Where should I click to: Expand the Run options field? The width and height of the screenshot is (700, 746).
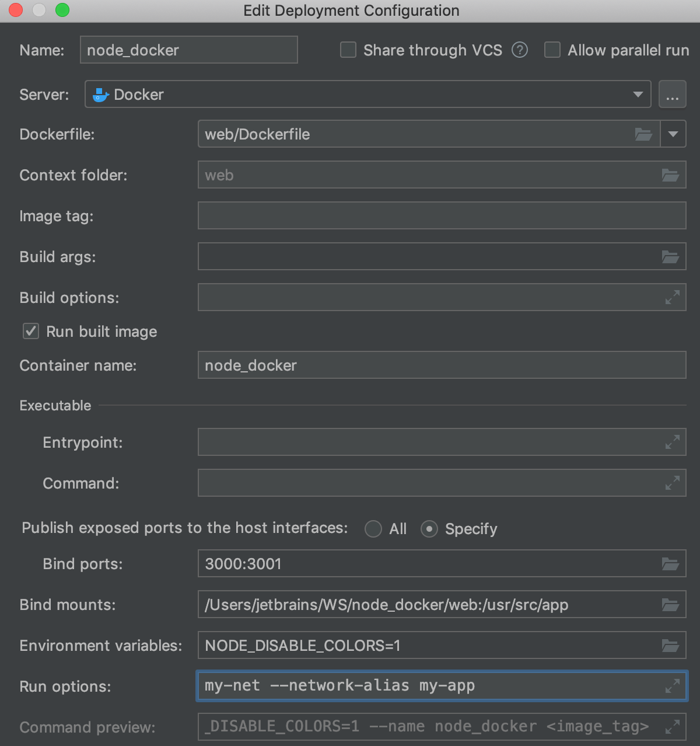tap(673, 686)
